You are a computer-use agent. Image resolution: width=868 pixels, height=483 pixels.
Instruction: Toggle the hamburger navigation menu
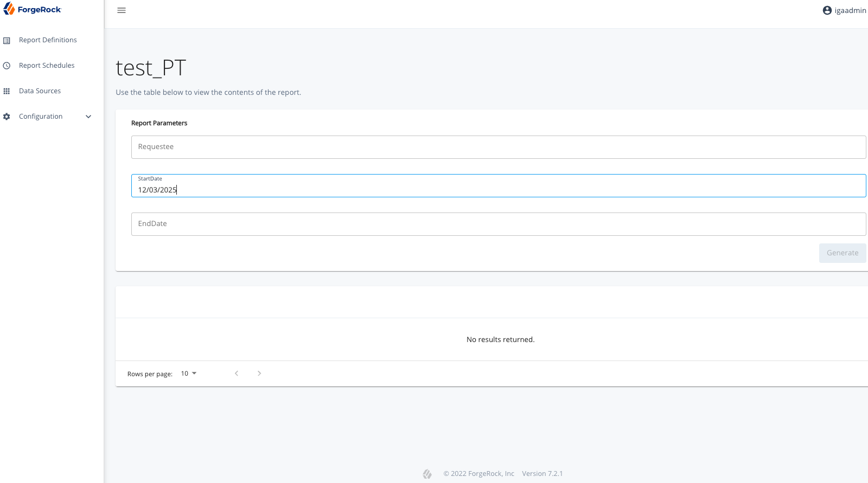[x=122, y=10]
